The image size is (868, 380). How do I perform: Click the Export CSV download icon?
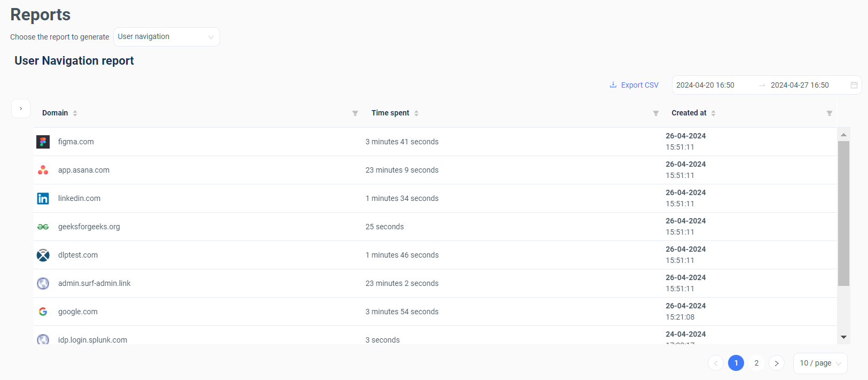point(613,84)
